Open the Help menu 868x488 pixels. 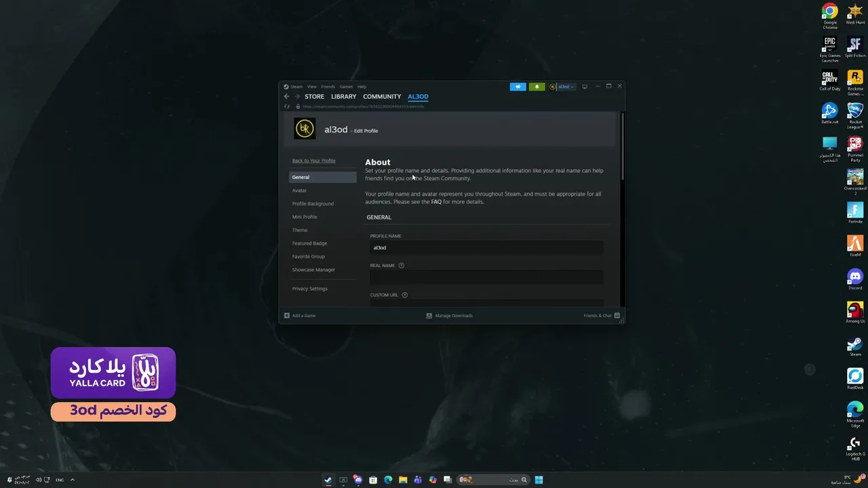(361, 87)
